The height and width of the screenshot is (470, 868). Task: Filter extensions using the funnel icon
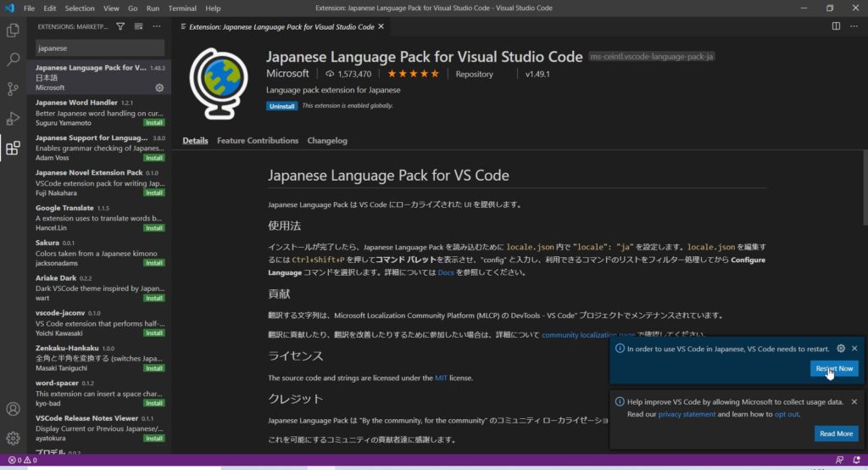pyautogui.click(x=120, y=26)
